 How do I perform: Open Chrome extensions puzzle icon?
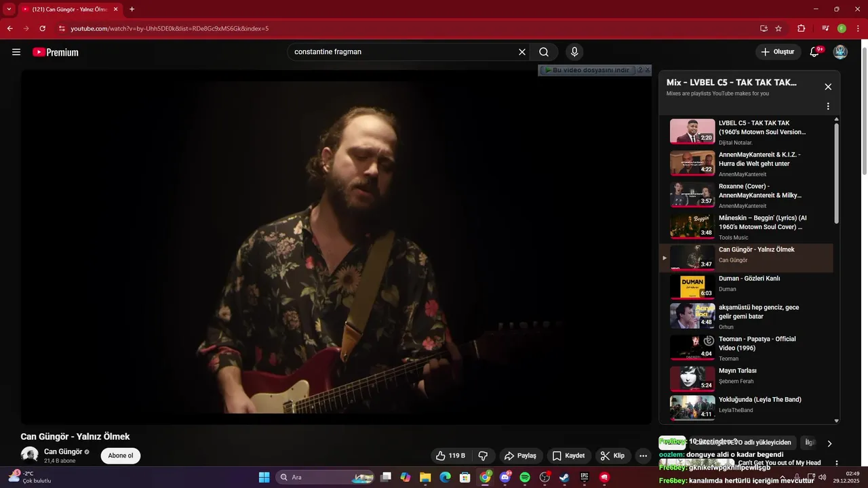pyautogui.click(x=801, y=28)
